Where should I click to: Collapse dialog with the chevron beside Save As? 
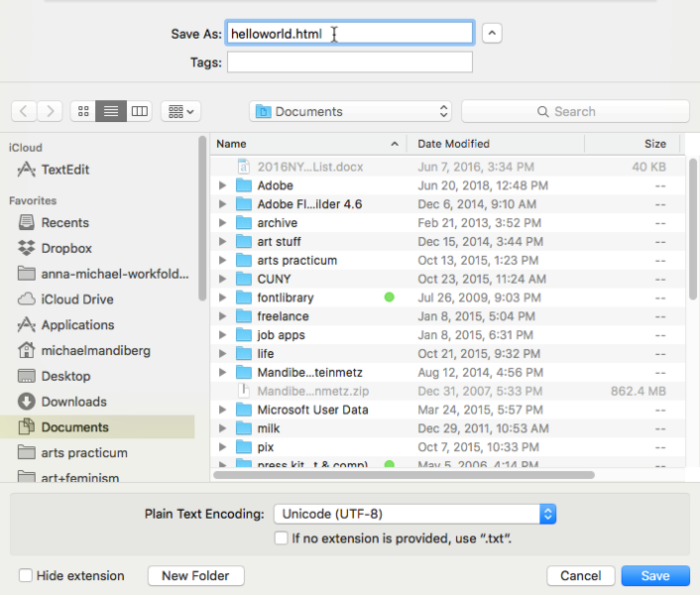[x=492, y=33]
